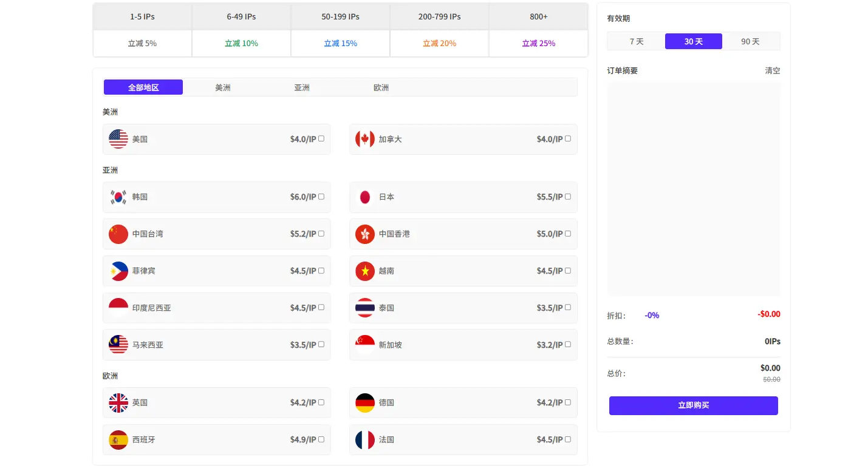Viewport: 868px width, 474px height.
Task: Click the 立即购买 button
Action: click(x=694, y=405)
